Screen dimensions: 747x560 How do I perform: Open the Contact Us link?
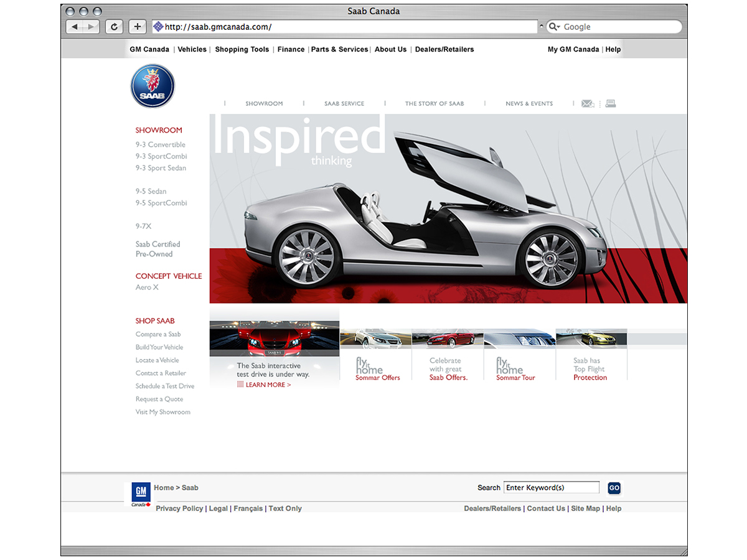[546, 509]
